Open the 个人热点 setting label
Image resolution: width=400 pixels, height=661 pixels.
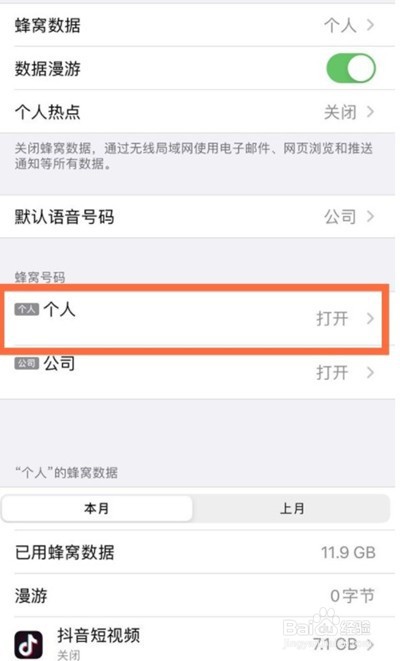(48, 112)
